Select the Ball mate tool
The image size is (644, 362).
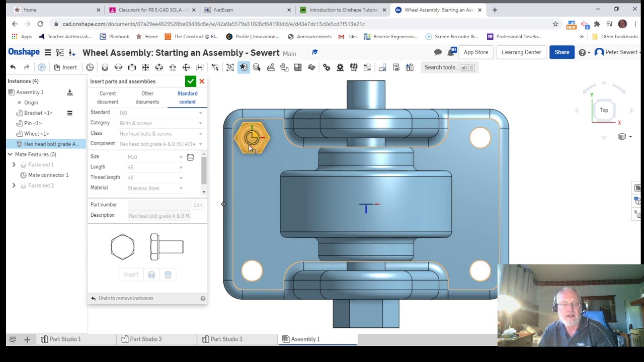coord(186,67)
